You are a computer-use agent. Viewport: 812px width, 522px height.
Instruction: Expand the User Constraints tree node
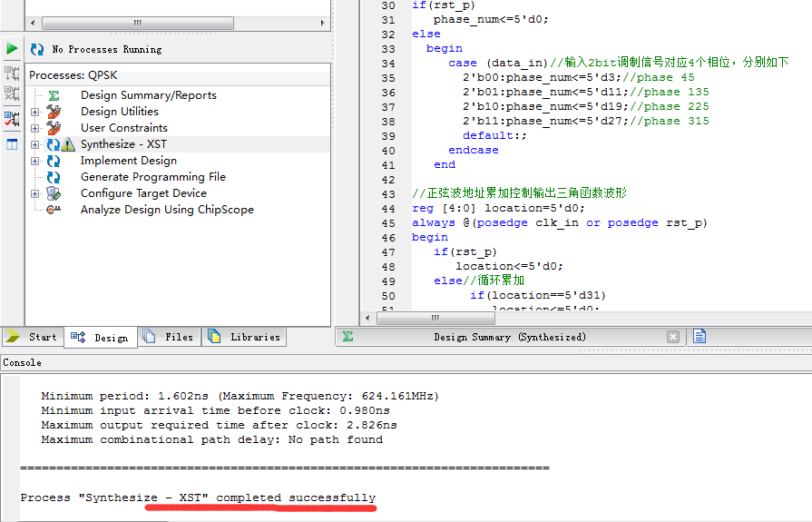pos(34,128)
